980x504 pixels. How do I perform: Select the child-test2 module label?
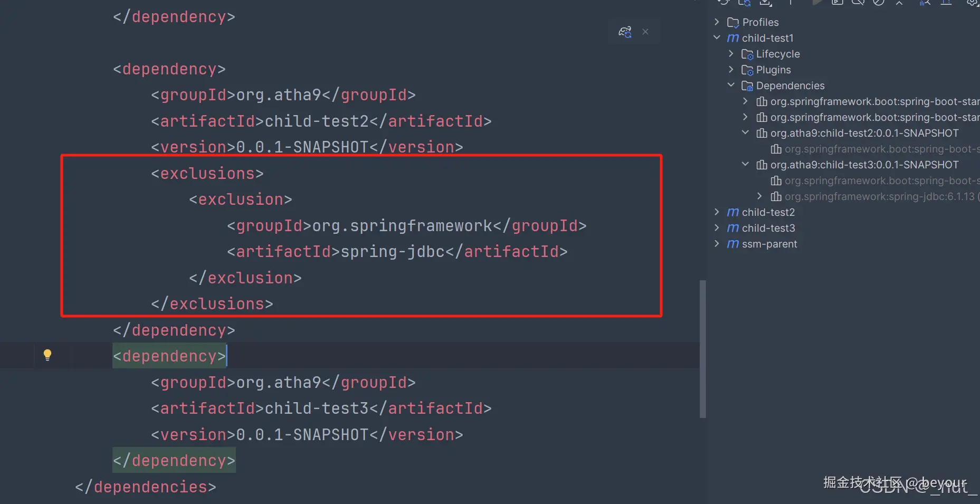(768, 212)
